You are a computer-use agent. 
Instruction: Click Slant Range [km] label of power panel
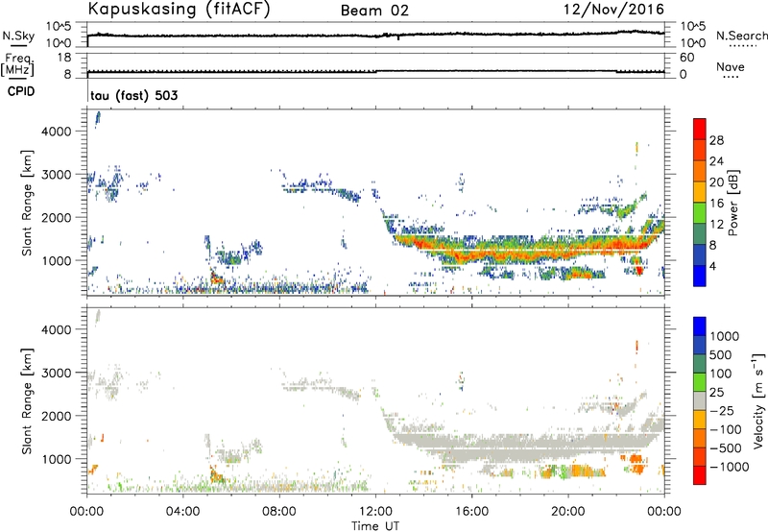point(27,203)
